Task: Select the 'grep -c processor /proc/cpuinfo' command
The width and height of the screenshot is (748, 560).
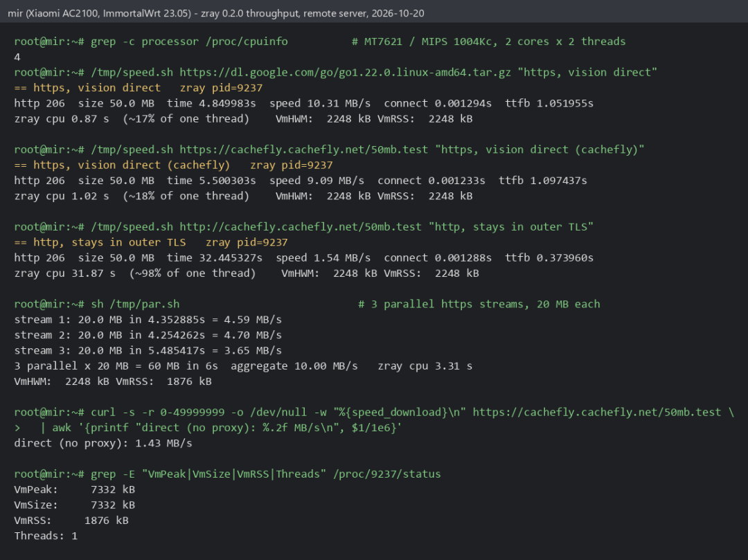Action: [x=189, y=42]
